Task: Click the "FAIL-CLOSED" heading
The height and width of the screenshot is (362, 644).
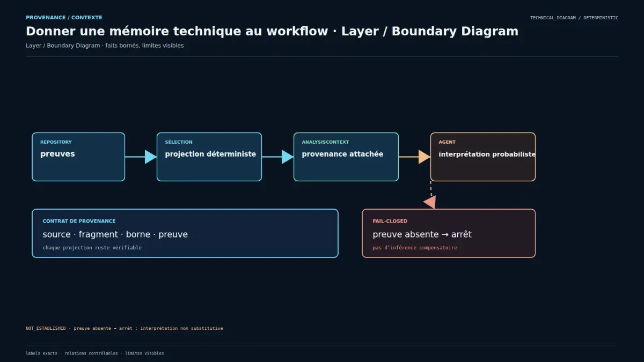Action: pos(390,221)
